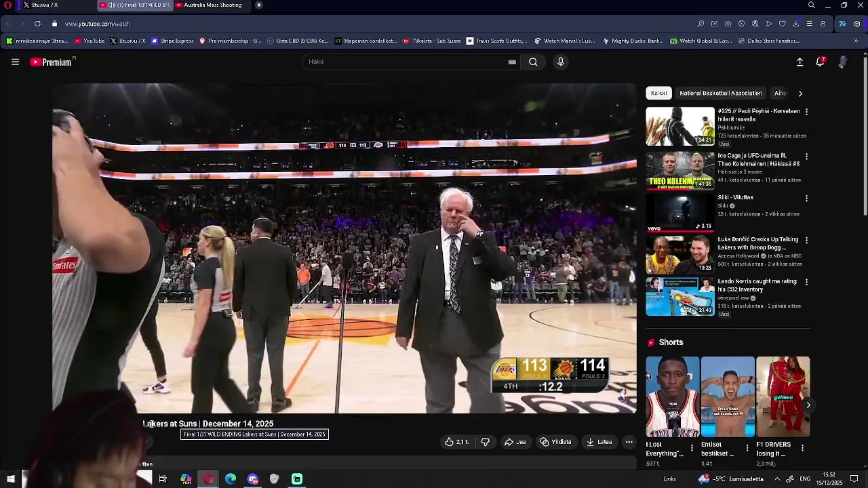Pause the Lakers at Suns video player
868x488 pixels.
pyautogui.click(x=344, y=248)
